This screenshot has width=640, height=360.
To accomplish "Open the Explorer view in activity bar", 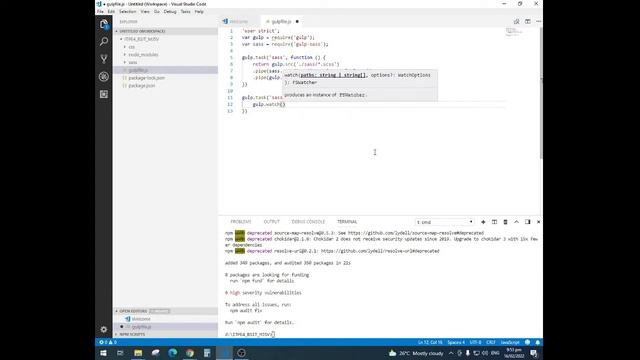I will tap(104, 24).
